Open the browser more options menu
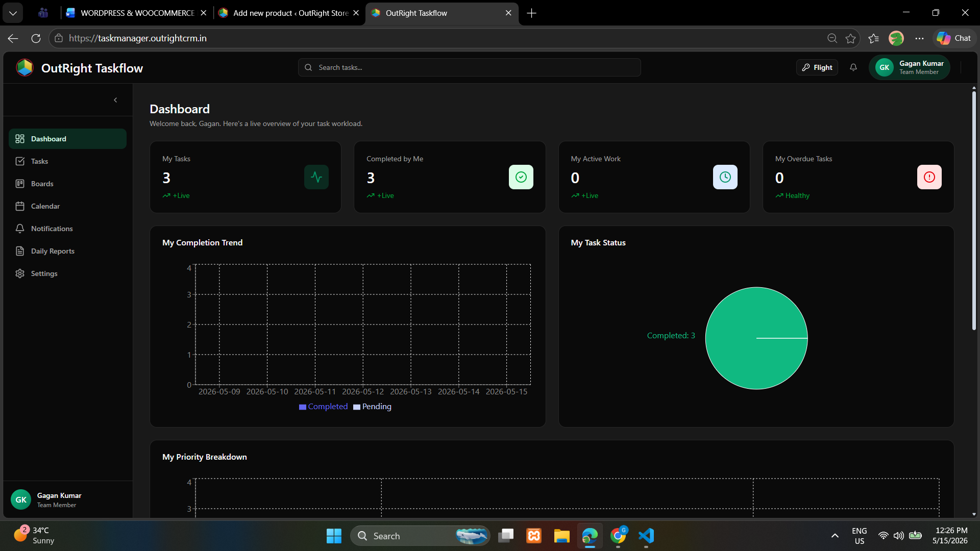Viewport: 980px width, 551px height. tap(919, 38)
